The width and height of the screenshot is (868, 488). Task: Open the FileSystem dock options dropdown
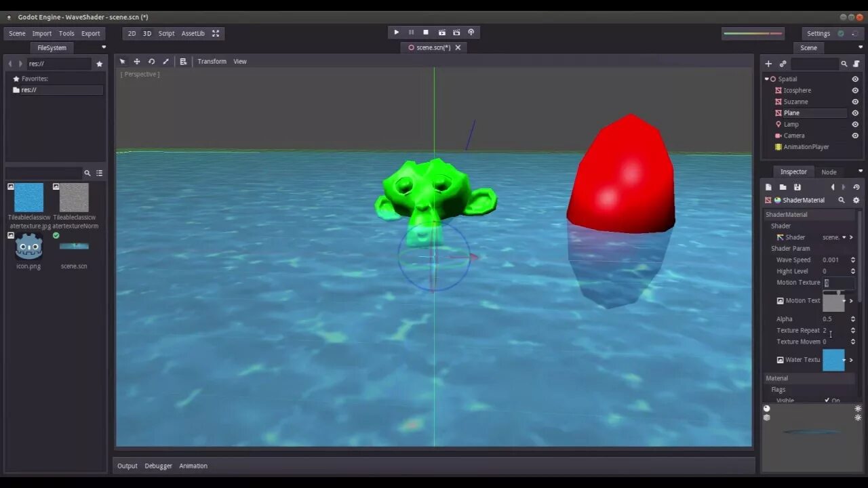point(104,47)
